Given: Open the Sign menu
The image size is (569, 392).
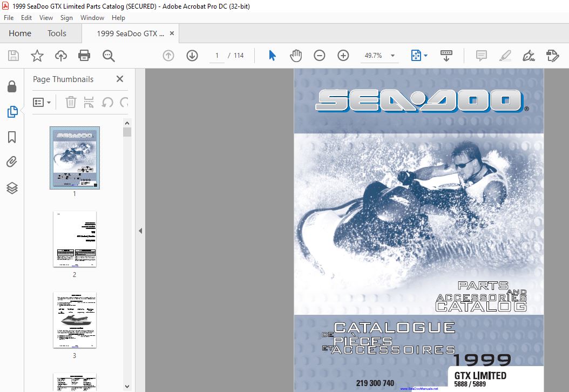Looking at the screenshot, I should click(x=66, y=17).
